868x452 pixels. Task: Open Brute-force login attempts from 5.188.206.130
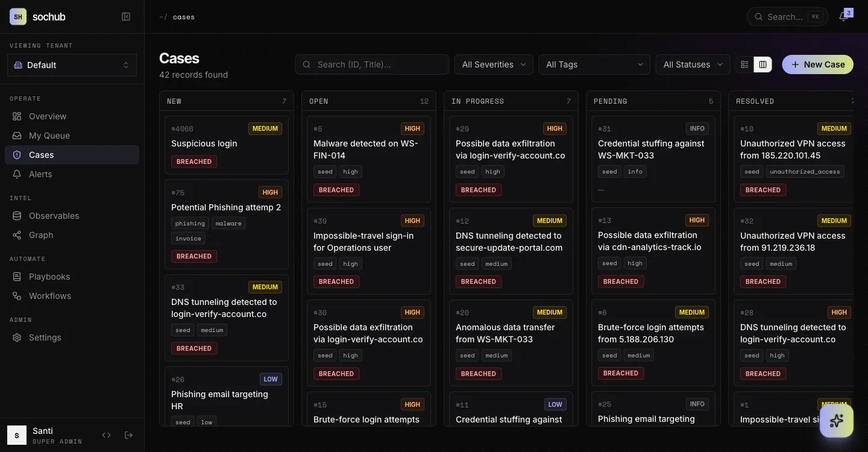point(653,343)
